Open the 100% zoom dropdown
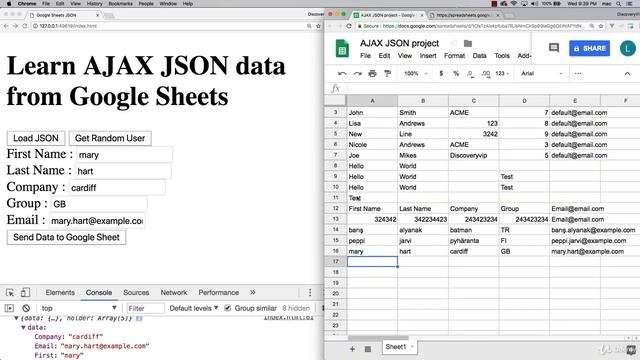640x360 pixels. 416,74
